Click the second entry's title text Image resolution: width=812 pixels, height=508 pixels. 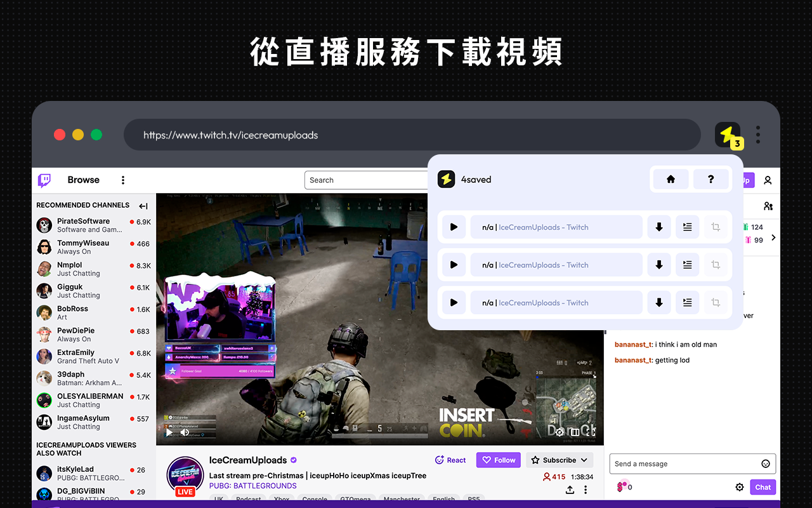point(535,265)
